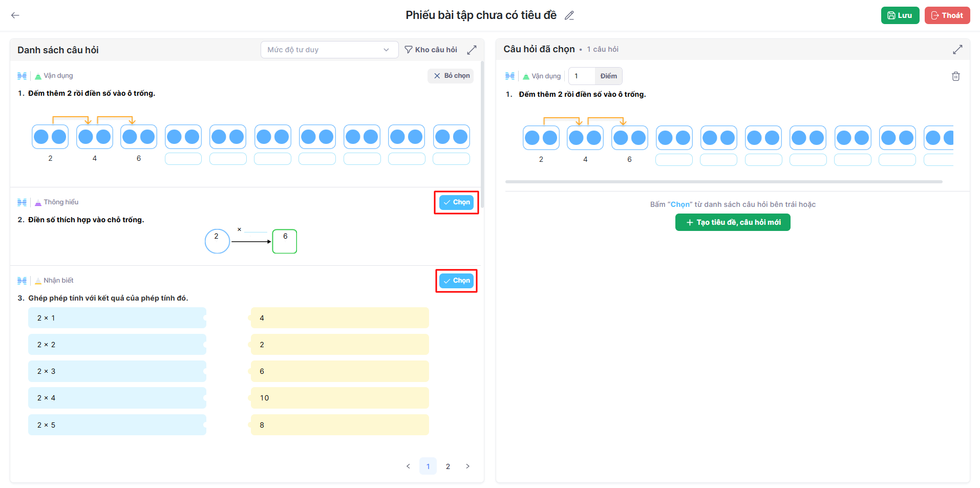The height and width of the screenshot is (488, 980).
Task: Go to previous page of questions
Action: [x=408, y=466]
